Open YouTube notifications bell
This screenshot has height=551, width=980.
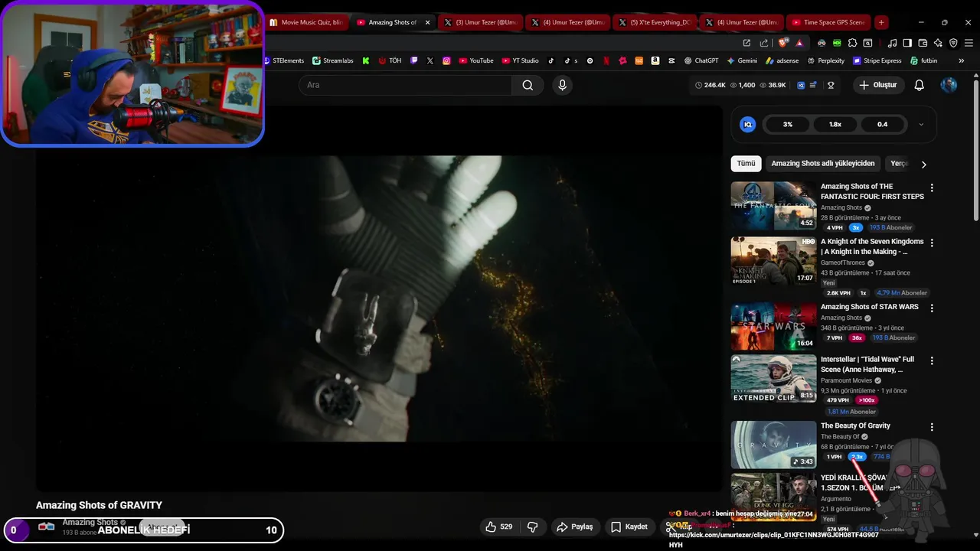[920, 85]
